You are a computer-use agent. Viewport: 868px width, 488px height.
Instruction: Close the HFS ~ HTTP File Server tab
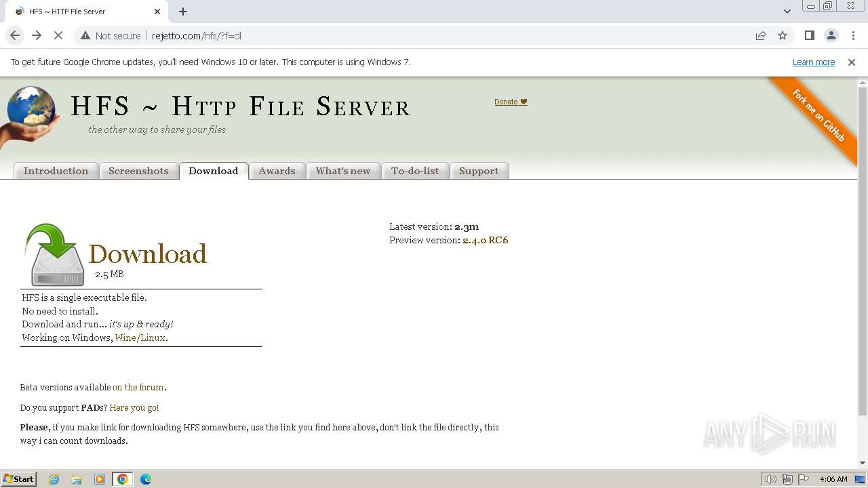pyautogui.click(x=157, y=12)
